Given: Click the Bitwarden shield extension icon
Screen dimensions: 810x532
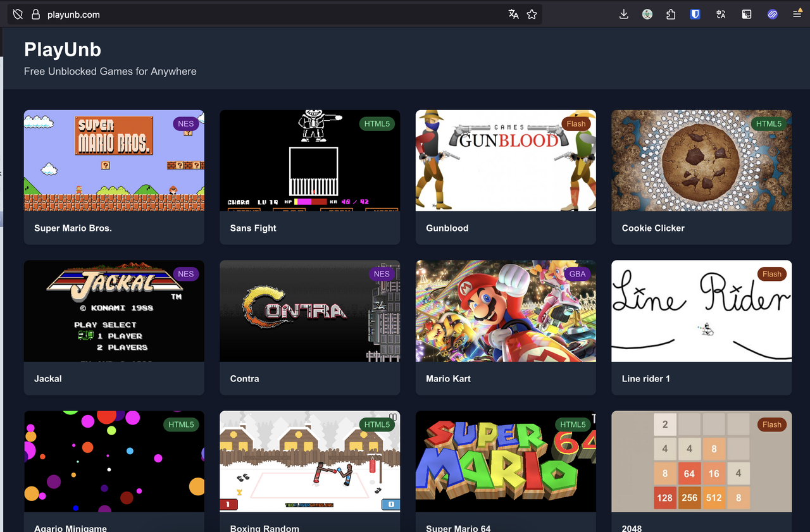Looking at the screenshot, I should 695,15.
